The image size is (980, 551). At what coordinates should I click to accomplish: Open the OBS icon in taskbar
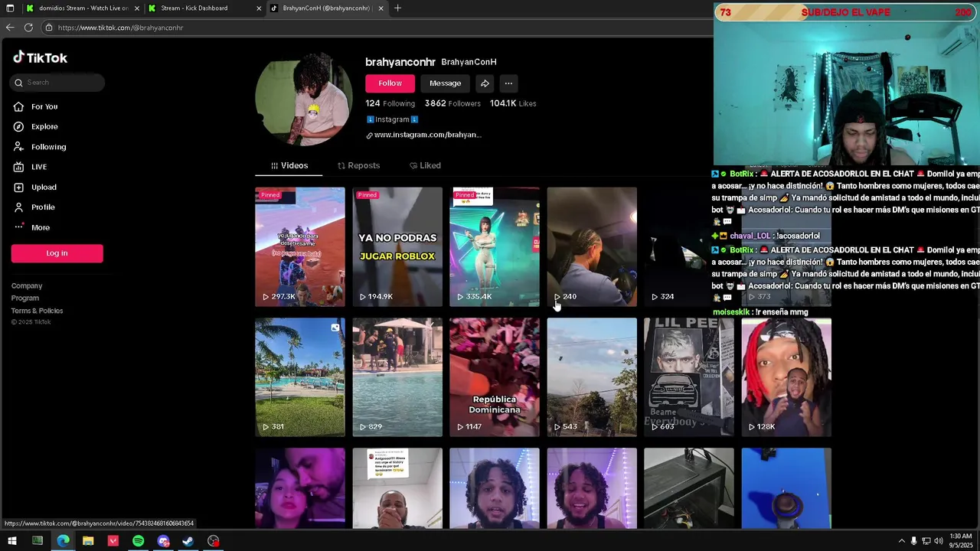tap(214, 541)
